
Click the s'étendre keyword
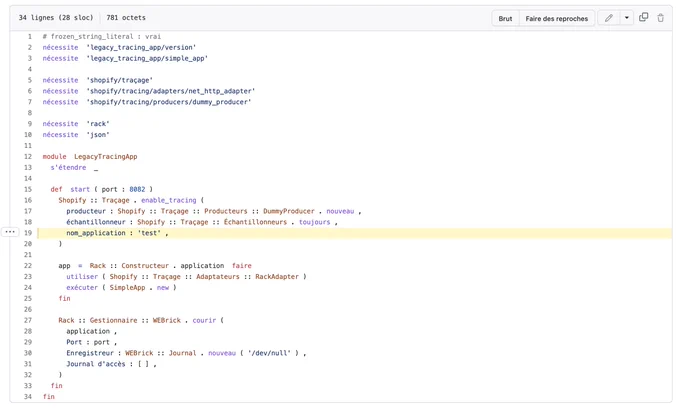[x=68, y=167]
